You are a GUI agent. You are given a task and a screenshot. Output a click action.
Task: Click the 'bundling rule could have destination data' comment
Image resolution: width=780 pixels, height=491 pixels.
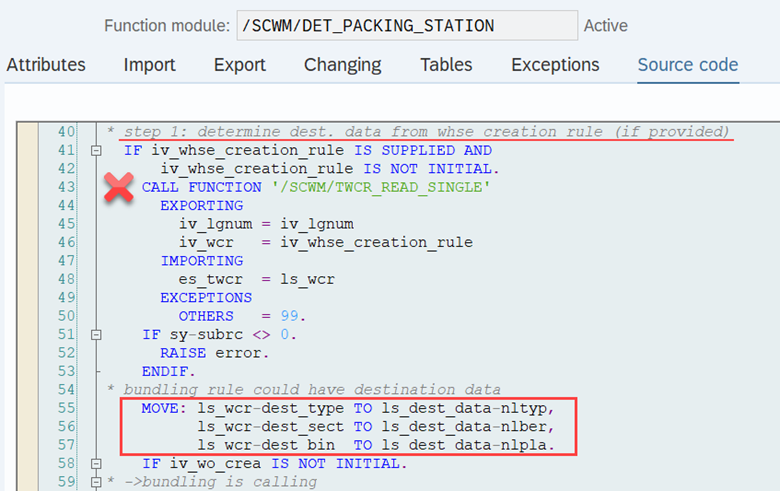(x=312, y=390)
